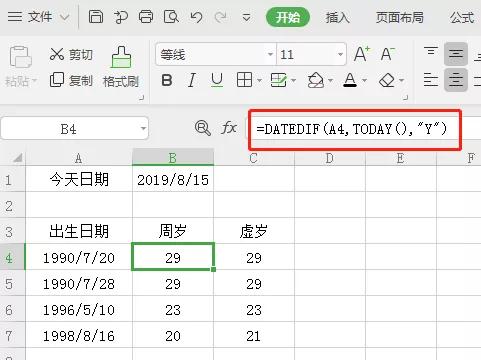The height and width of the screenshot is (360, 481).
Task: Click cell containing 今天日期
Action: [x=79, y=180]
